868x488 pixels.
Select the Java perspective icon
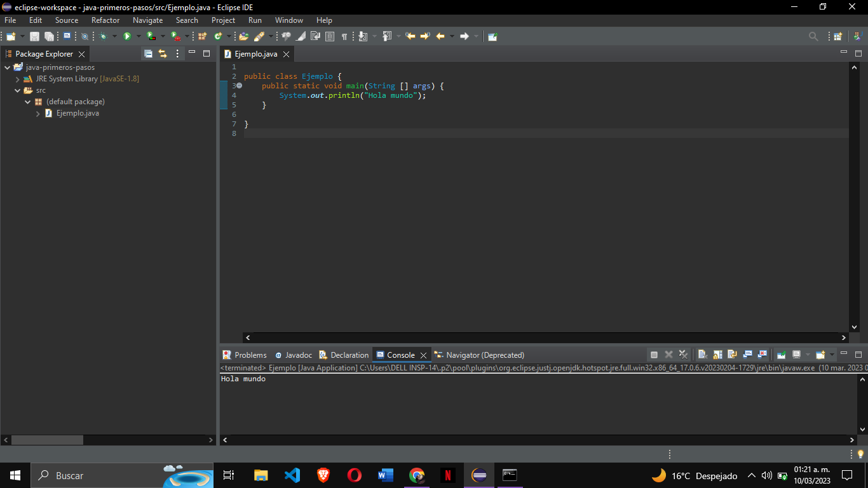[857, 36]
